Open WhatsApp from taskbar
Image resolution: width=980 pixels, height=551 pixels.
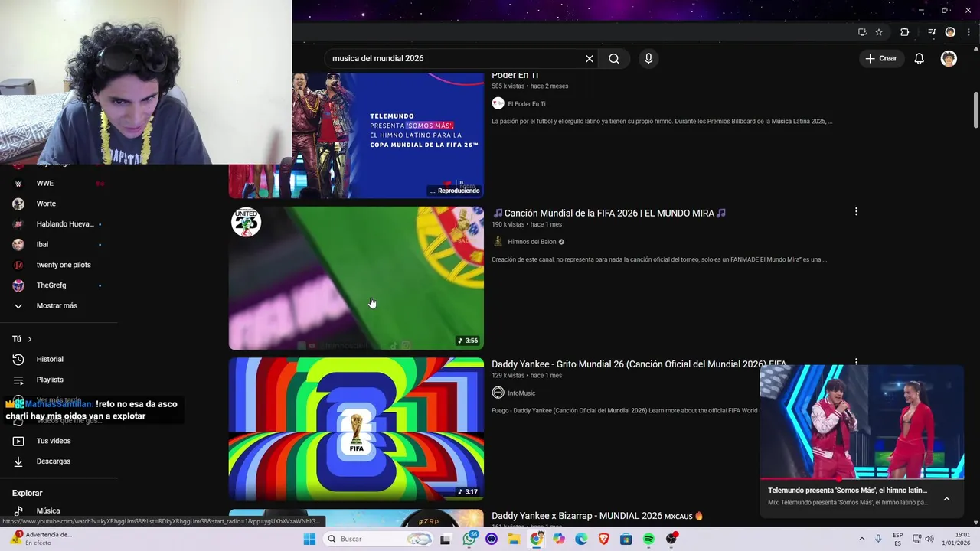click(x=469, y=540)
